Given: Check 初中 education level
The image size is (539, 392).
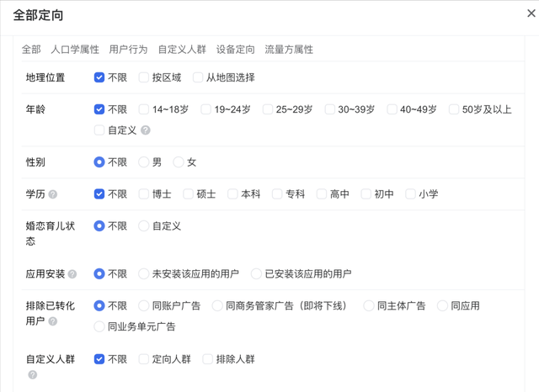Looking at the screenshot, I should [x=366, y=194].
